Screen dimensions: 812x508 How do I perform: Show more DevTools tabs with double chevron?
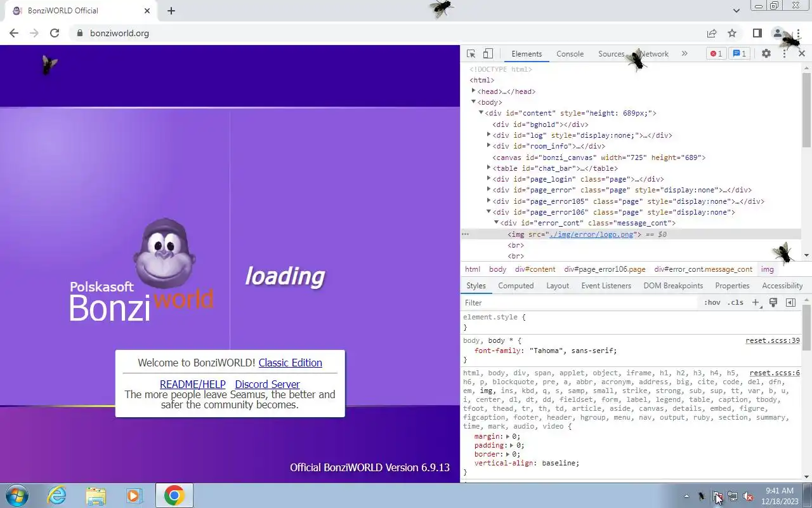[x=684, y=54]
